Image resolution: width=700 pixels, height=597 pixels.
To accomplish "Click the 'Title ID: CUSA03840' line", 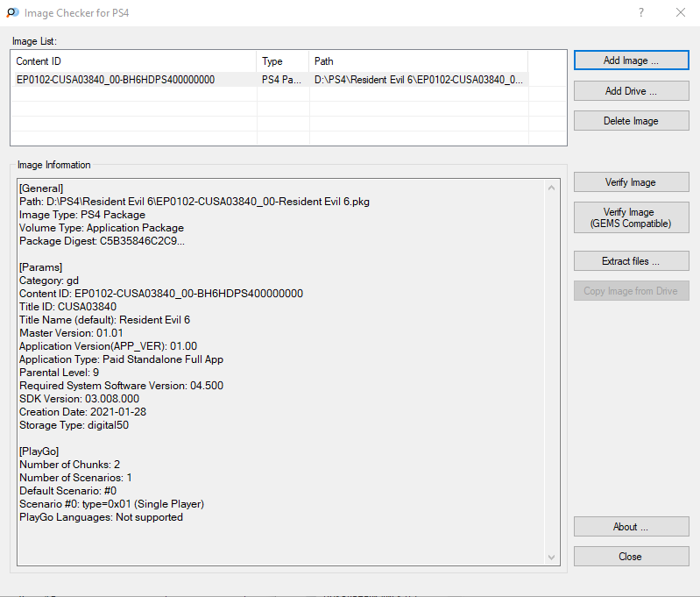I will click(67, 307).
